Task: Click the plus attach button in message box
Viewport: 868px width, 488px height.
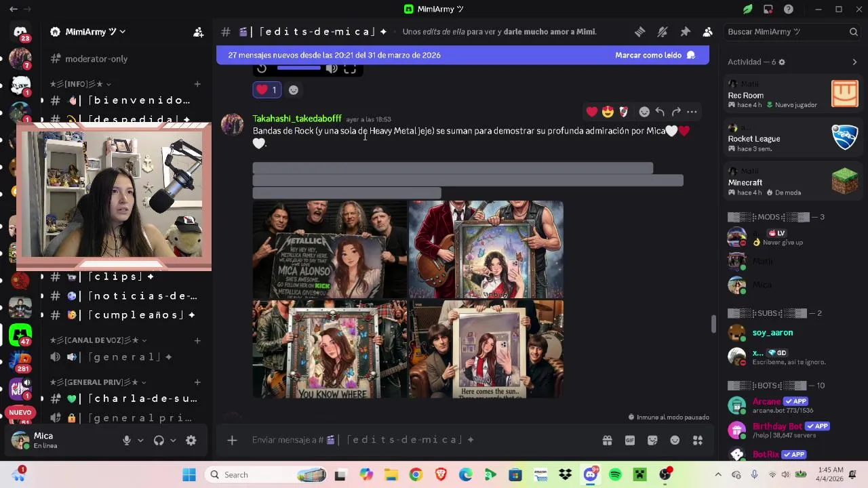Action: click(232, 441)
